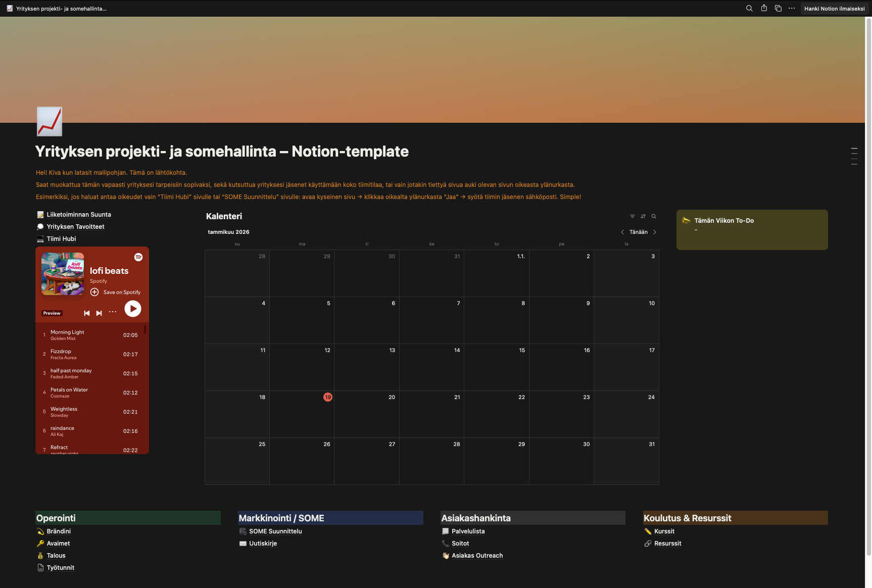Click Tänään button in calendar
872x588 pixels.
639,232
